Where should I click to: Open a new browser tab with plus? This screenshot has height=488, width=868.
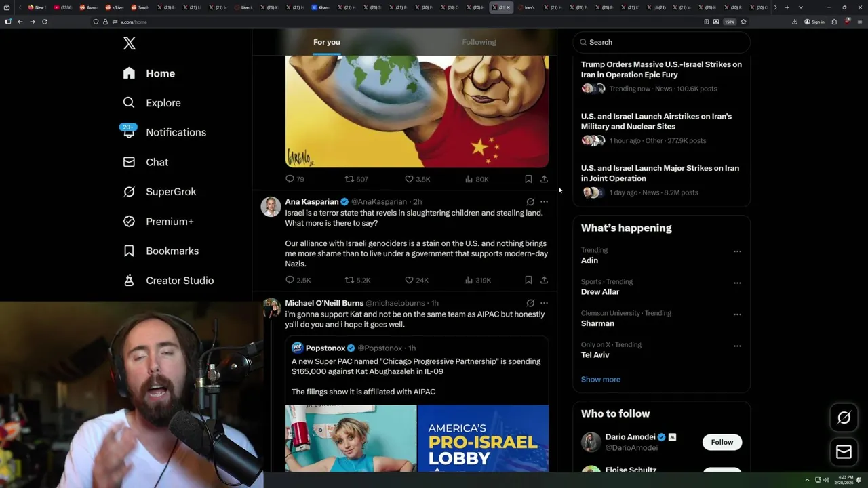[x=787, y=7]
